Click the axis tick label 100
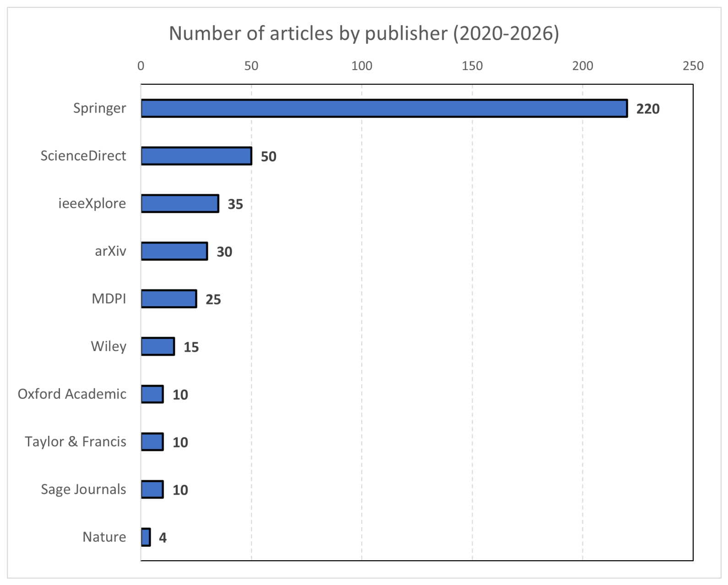Screen dimensions: 728x585 point(362,66)
